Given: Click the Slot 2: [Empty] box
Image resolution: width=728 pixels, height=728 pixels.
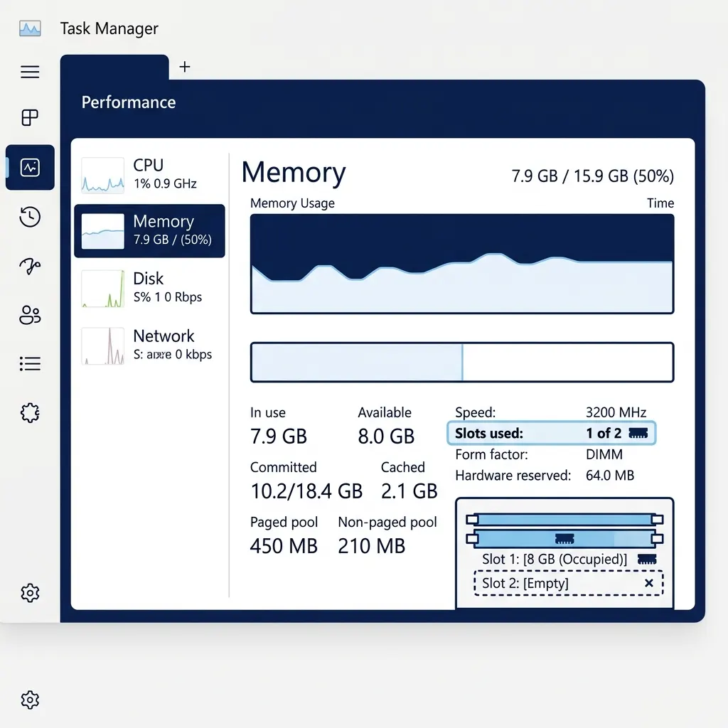Looking at the screenshot, I should point(568,583).
